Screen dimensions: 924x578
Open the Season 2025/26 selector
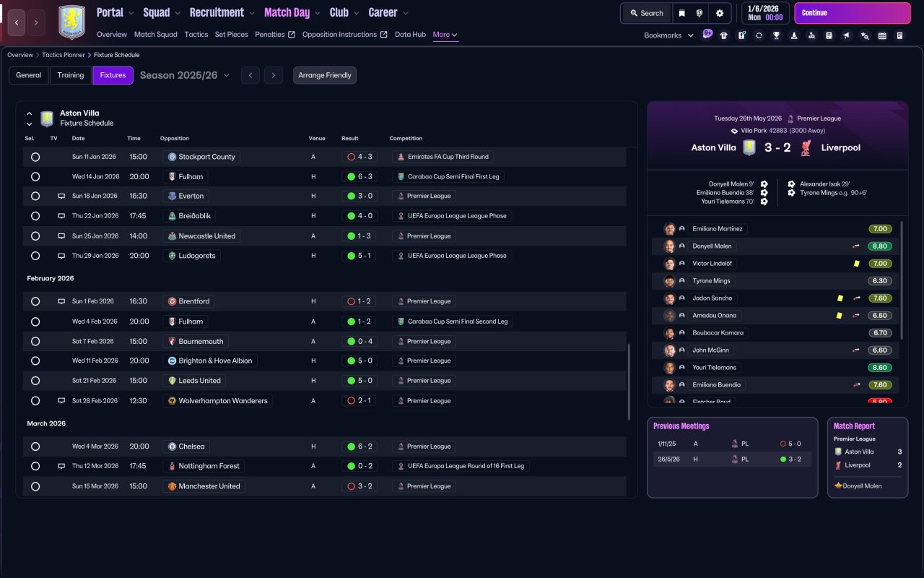pos(185,75)
